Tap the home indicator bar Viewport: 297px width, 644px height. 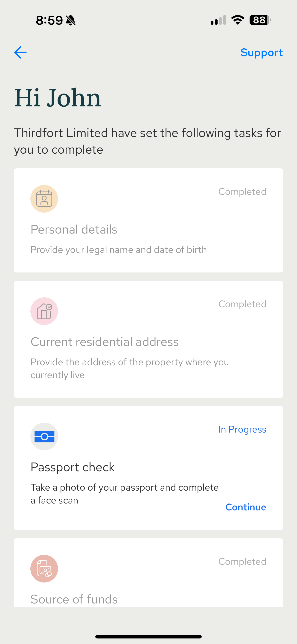coord(148,636)
